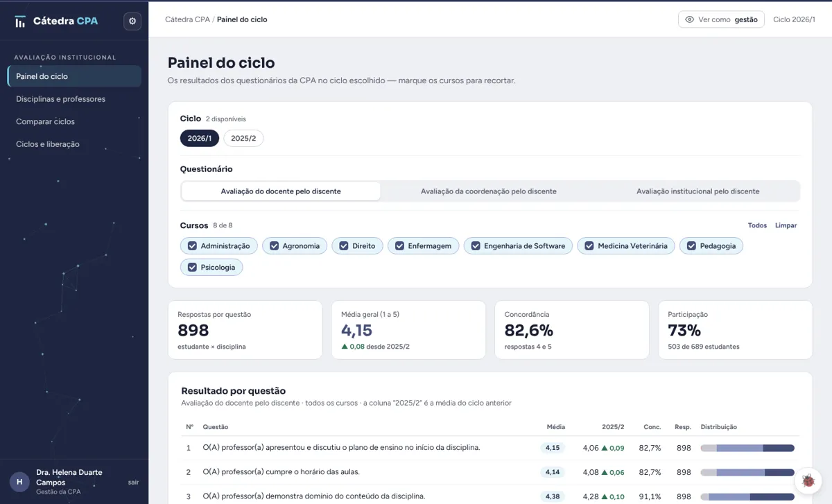Select Avaliação do docente pelo discente tab
The height and width of the screenshot is (504, 832).
click(281, 191)
